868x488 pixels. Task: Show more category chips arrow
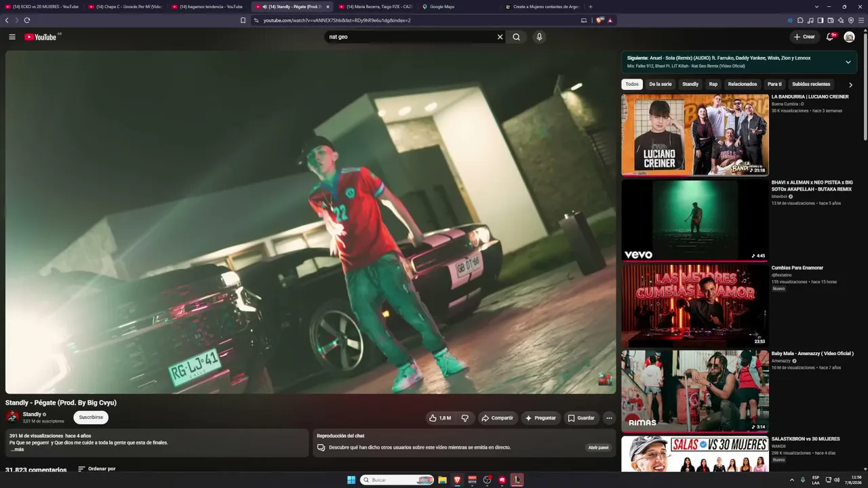(x=850, y=85)
